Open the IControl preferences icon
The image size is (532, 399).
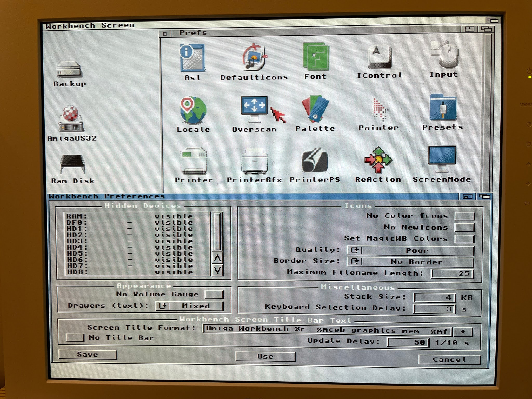[x=380, y=57]
